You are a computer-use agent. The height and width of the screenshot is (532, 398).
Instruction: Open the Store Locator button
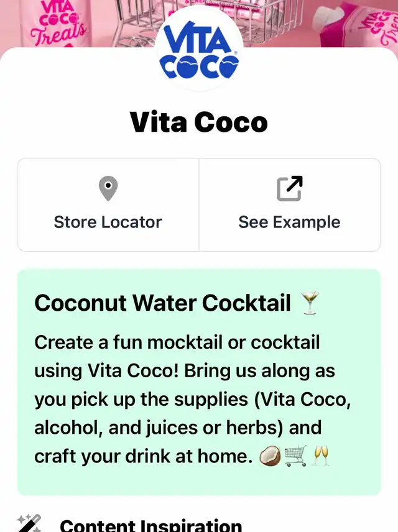[x=108, y=205]
